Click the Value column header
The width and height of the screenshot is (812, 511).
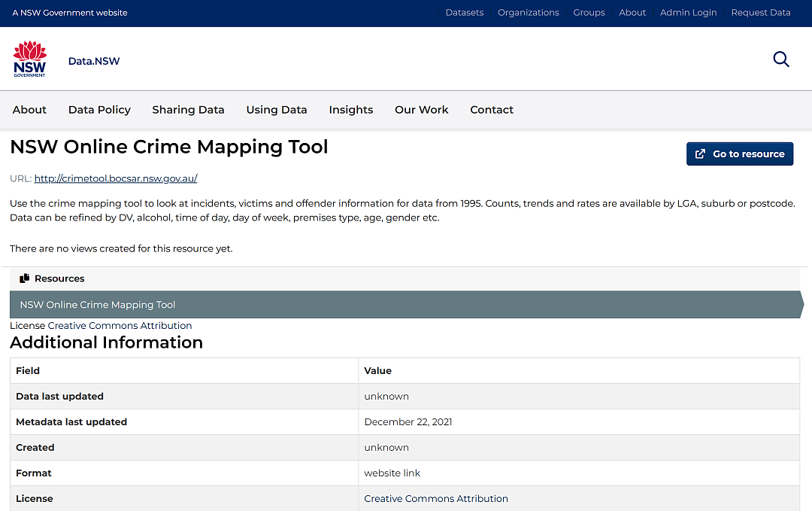[x=579, y=370]
